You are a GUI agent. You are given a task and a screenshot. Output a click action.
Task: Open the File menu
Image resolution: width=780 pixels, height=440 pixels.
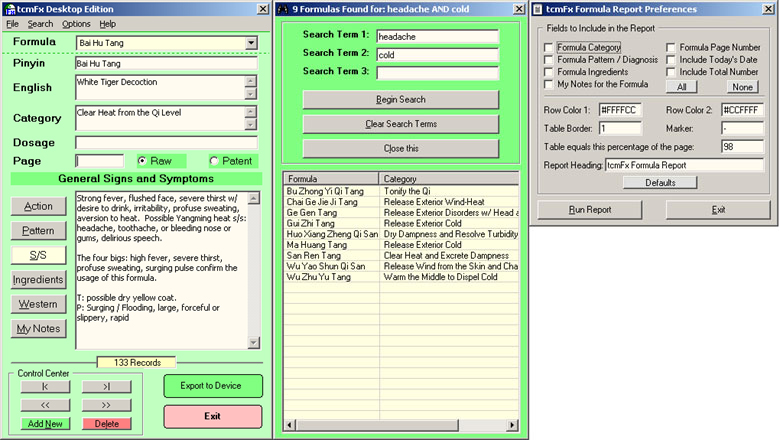(12, 24)
